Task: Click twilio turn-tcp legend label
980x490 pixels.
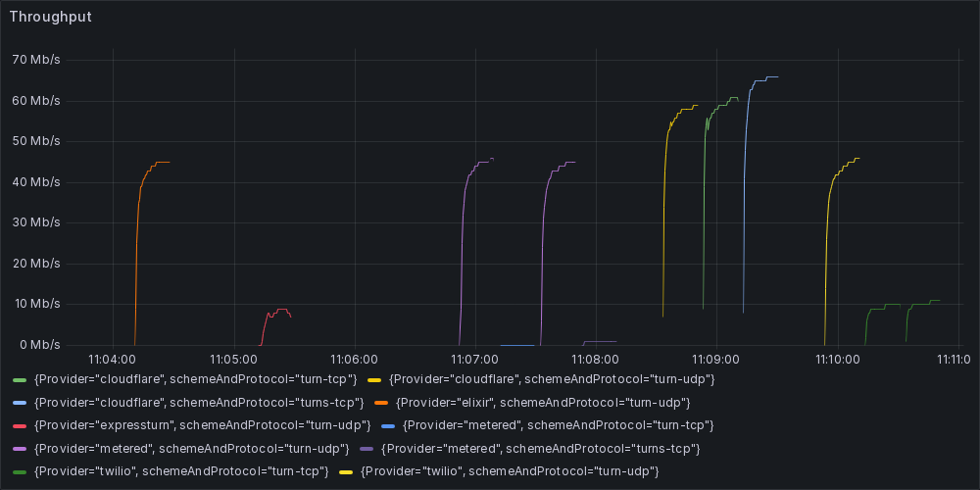Action: [x=180, y=472]
